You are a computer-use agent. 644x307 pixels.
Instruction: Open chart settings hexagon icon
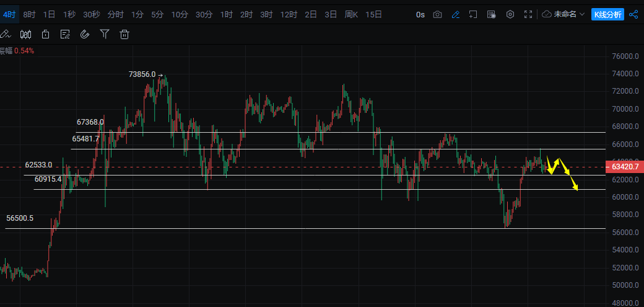tap(510, 14)
